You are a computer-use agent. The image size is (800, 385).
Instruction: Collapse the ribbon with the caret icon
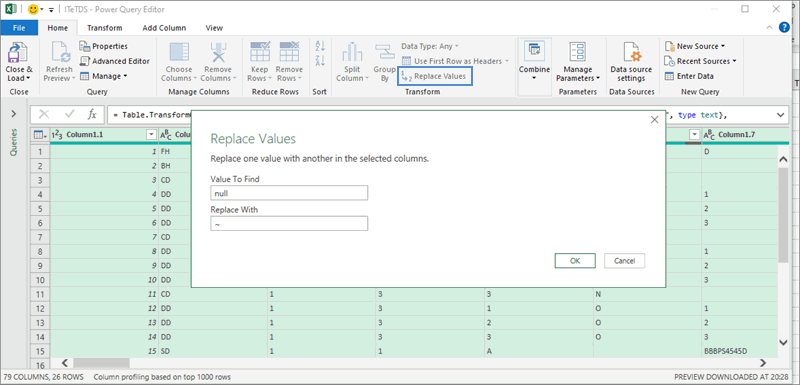coord(770,28)
